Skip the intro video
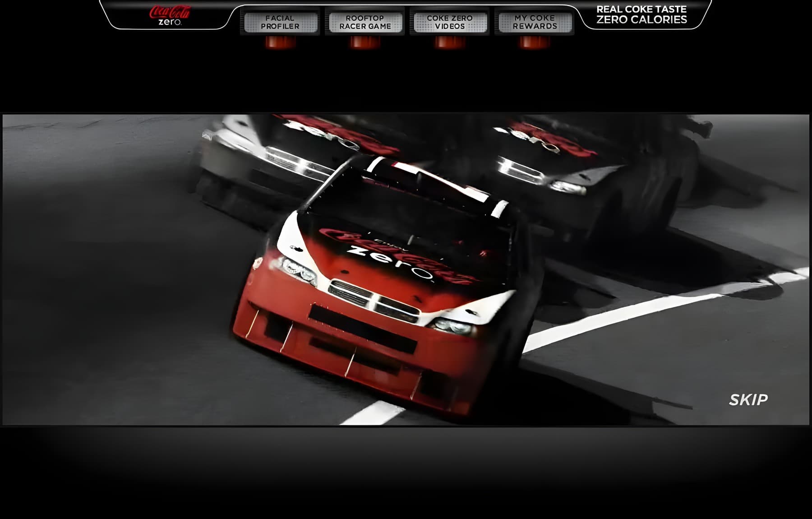 point(748,400)
